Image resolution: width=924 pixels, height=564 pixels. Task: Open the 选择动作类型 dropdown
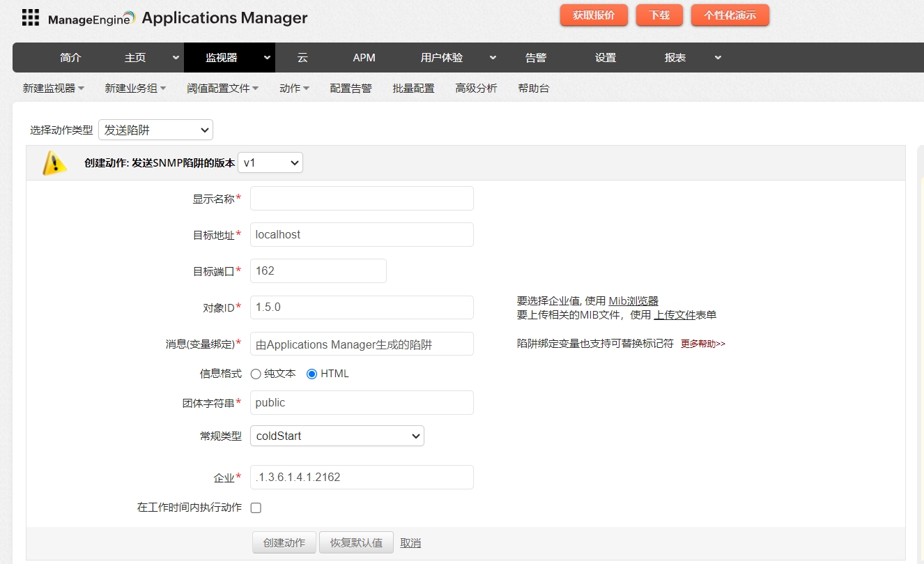(155, 130)
